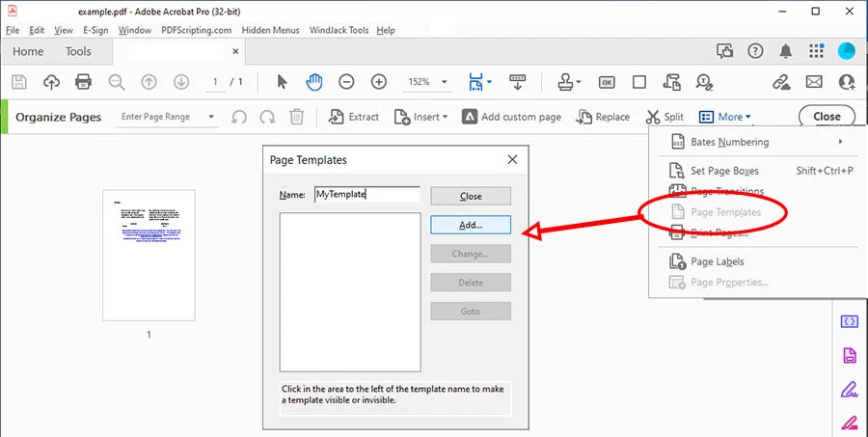The image size is (868, 437).
Task: Print the document with the printer icon
Action: [x=83, y=82]
